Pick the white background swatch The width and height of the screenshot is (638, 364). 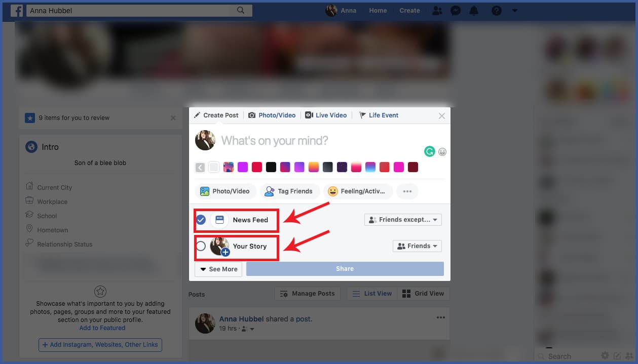(214, 167)
